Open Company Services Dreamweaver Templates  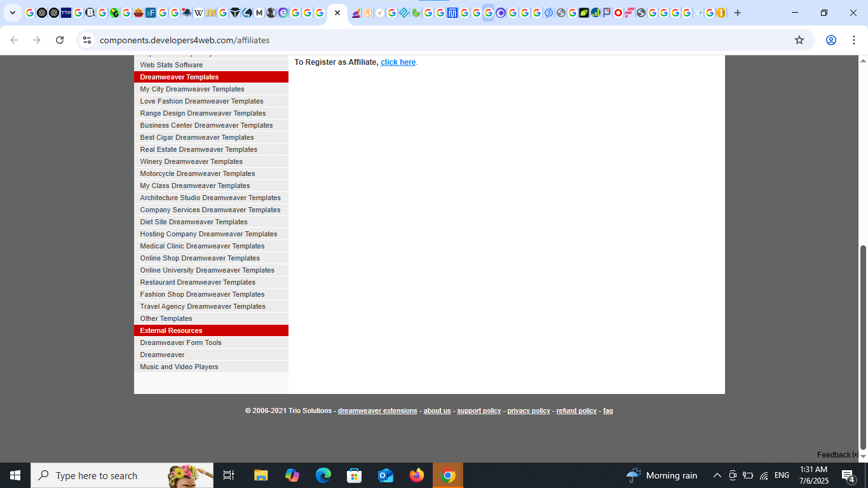211,210
